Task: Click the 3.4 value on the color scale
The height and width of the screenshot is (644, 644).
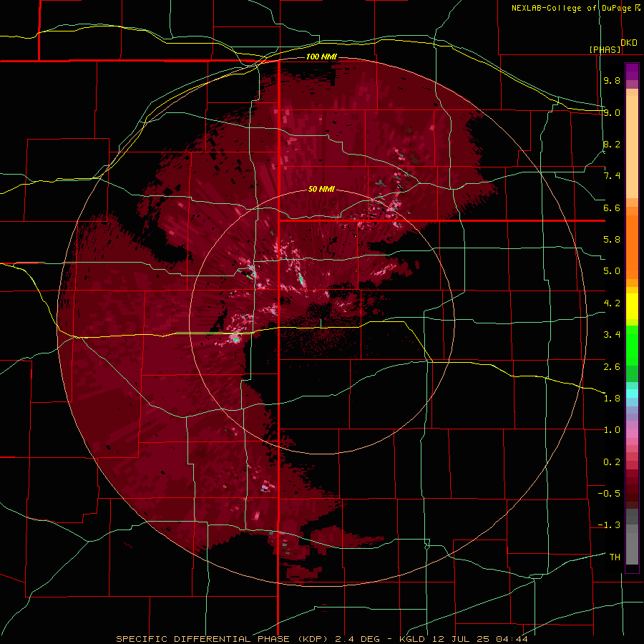Action: (x=612, y=335)
